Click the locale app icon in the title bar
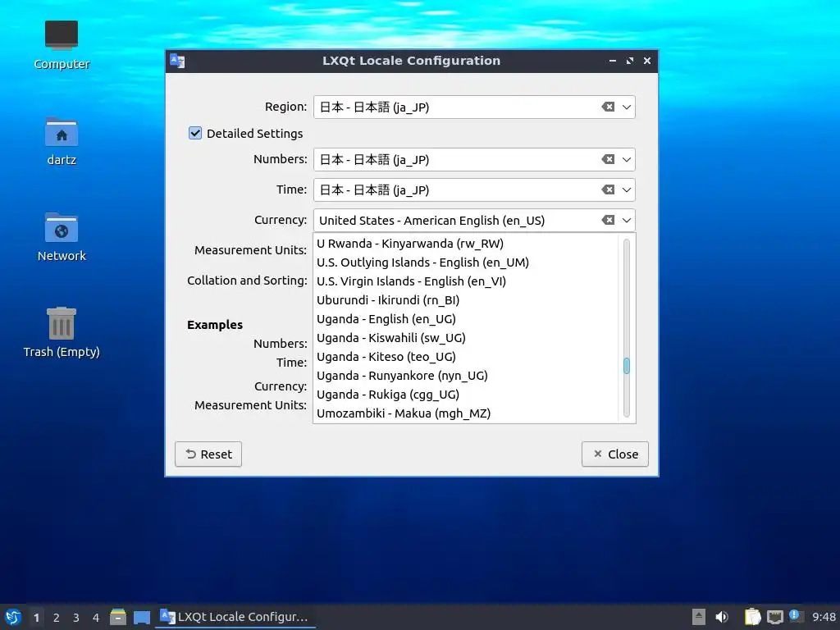840x630 pixels. tap(177, 61)
